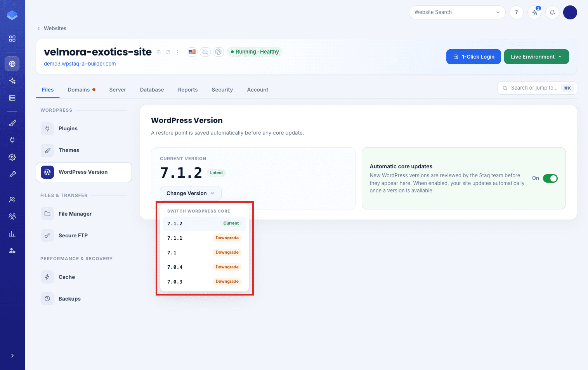The height and width of the screenshot is (370, 588).
Task: Switch to the Server tab
Action: pyautogui.click(x=118, y=90)
